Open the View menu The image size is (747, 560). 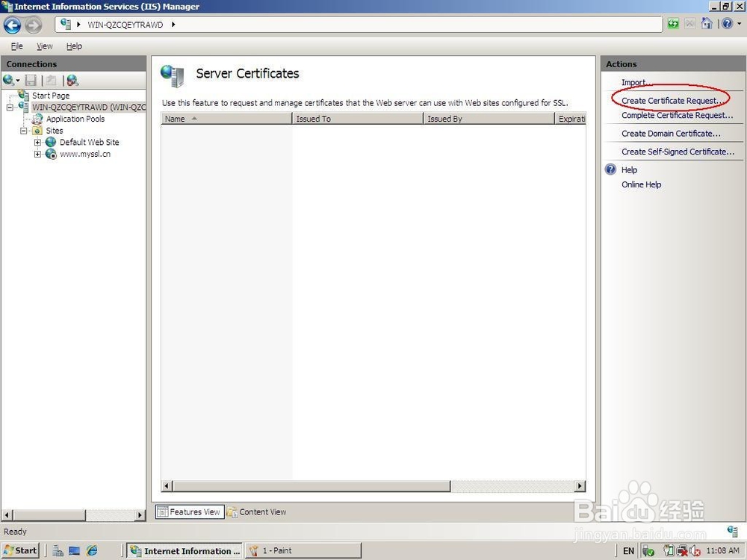pos(44,46)
